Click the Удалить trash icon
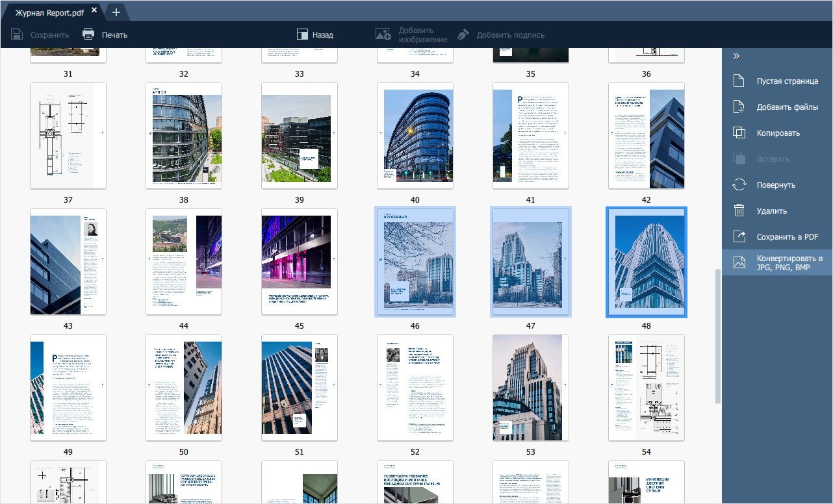 [x=739, y=211]
